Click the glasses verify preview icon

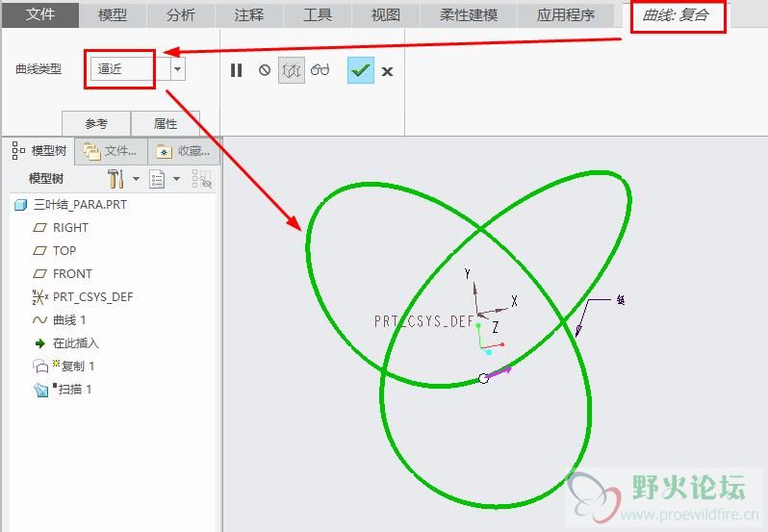(320, 70)
